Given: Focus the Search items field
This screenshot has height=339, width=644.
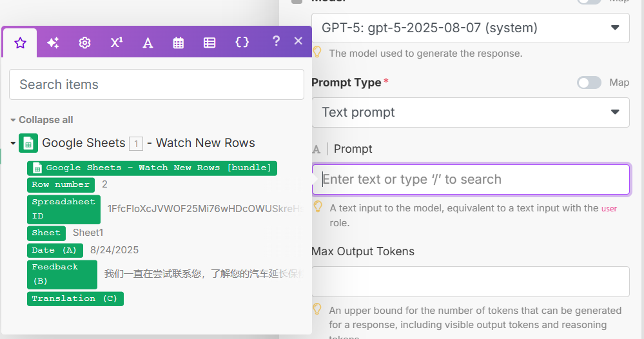Looking at the screenshot, I should [x=157, y=84].
